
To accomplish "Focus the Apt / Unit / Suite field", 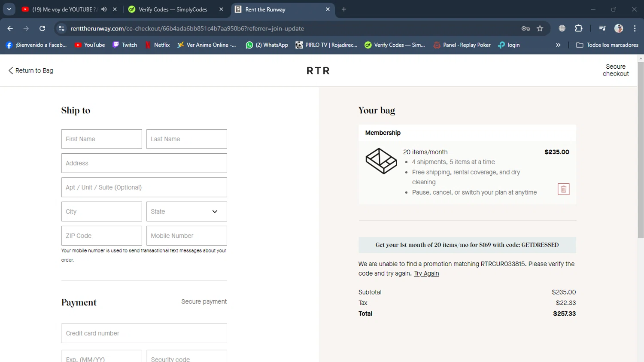I will [144, 187].
